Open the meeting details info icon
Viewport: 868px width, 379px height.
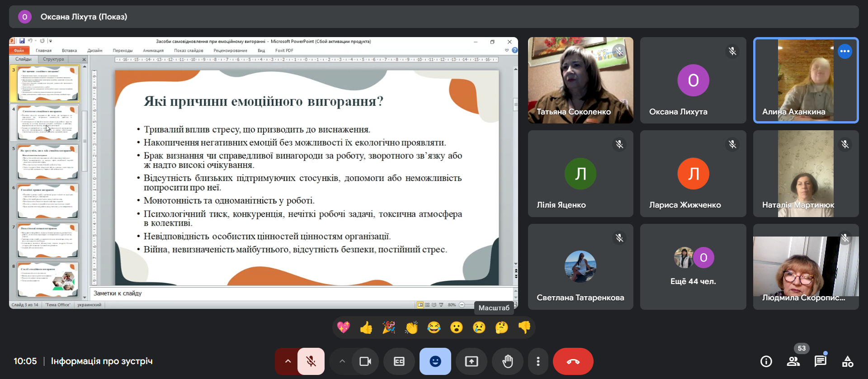pyautogui.click(x=766, y=361)
